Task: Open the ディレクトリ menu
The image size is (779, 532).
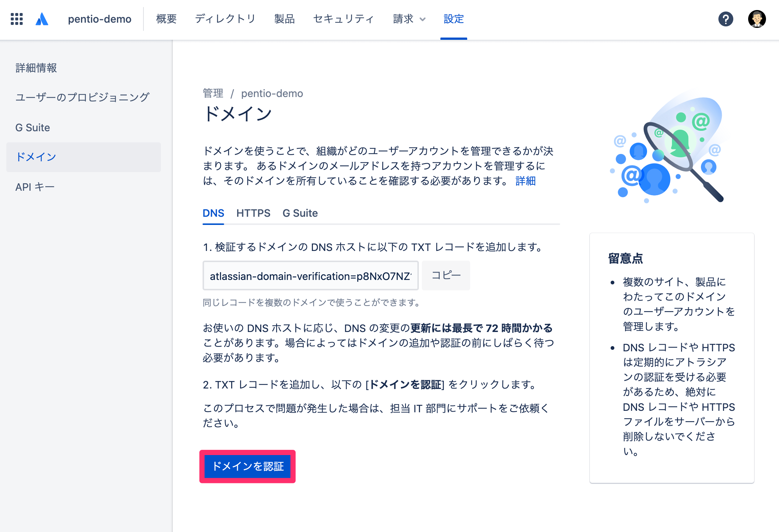Action: click(x=226, y=19)
